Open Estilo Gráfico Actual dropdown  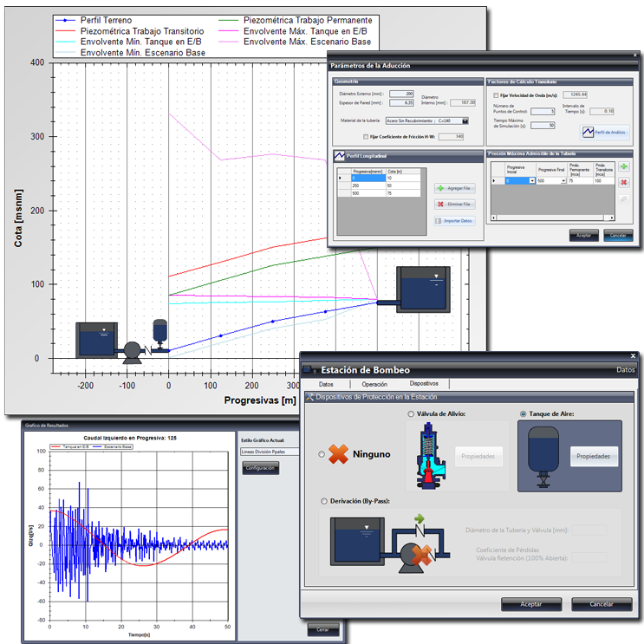(270, 452)
